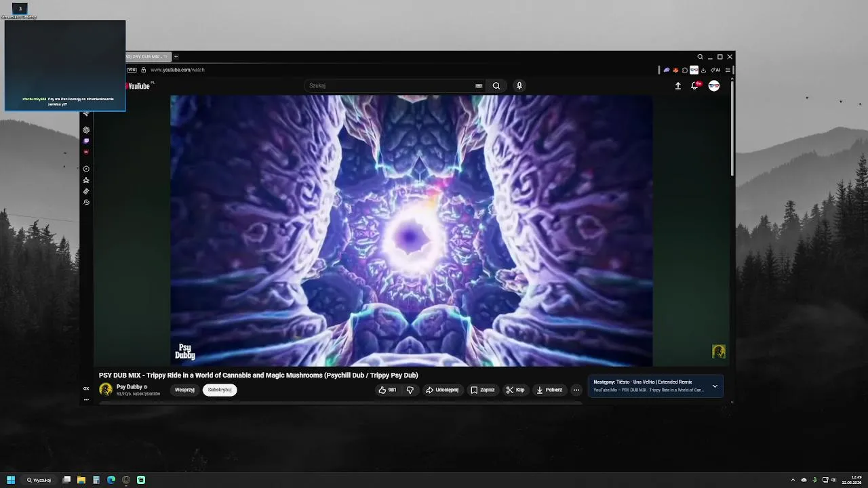Toggle the VPN badge in address bar
This screenshot has width=868, height=488.
click(x=132, y=70)
